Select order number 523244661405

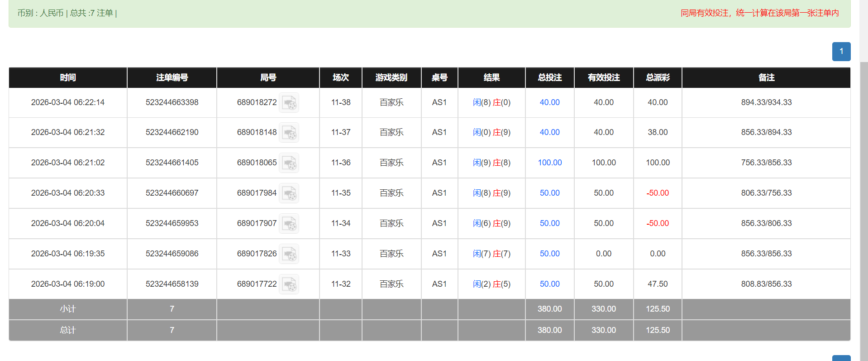pyautogui.click(x=172, y=163)
